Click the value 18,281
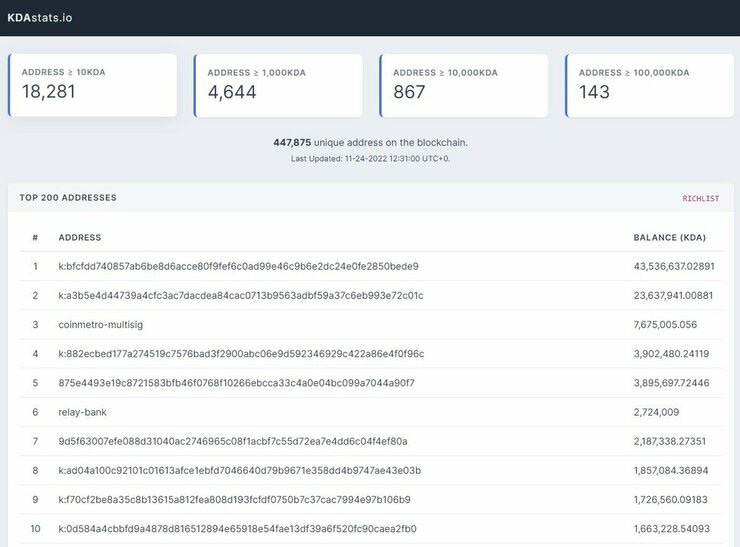 pyautogui.click(x=49, y=92)
